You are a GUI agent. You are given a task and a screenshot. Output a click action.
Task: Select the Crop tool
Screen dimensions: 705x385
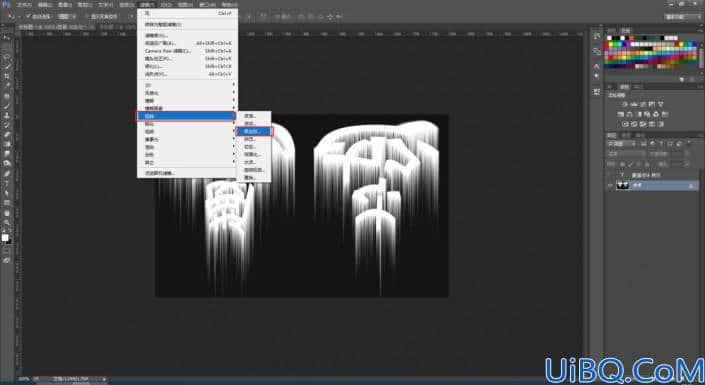7,76
